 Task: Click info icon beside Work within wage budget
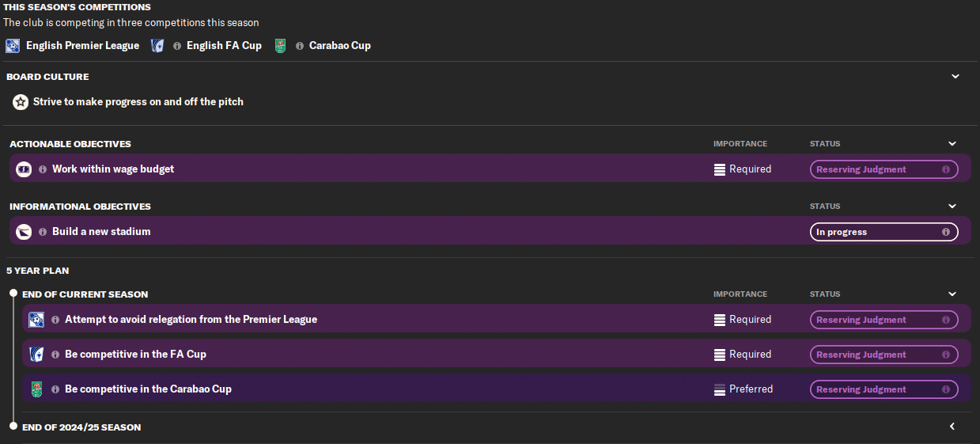pos(43,169)
